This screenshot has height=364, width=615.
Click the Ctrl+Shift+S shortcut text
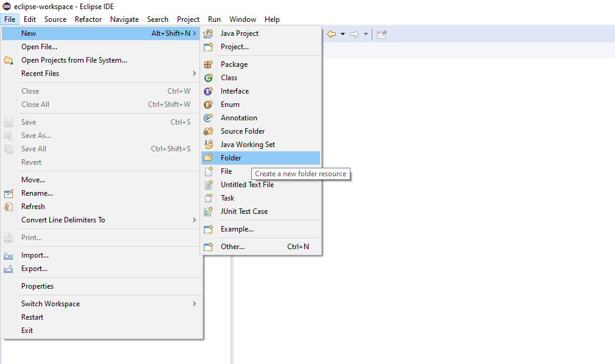point(170,149)
